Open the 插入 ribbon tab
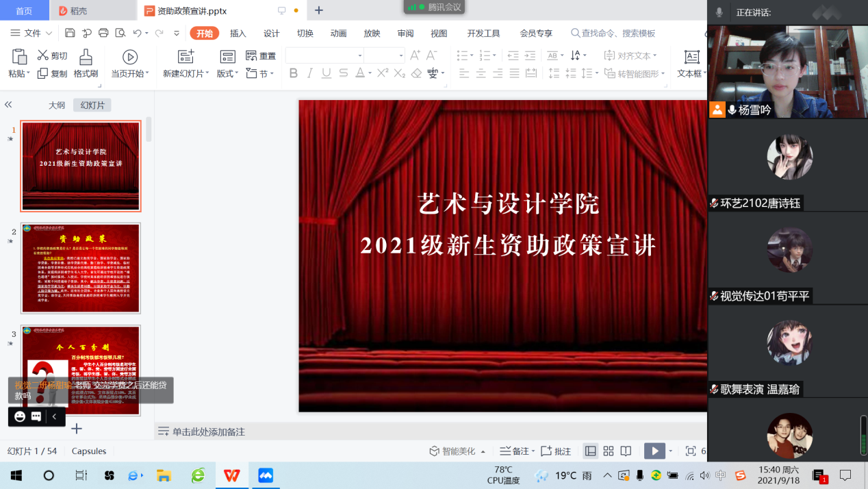868x489 pixels. tap(238, 33)
